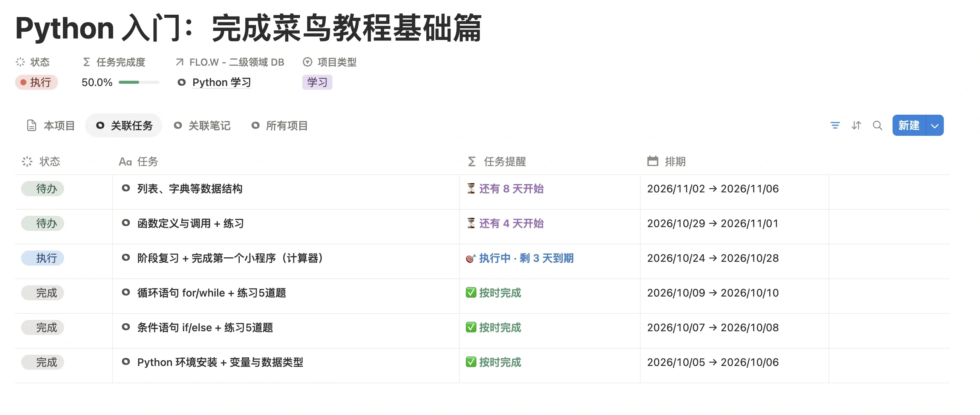Click the arrow icon of FLO.W - 二级领域 DB
The width and height of the screenshot is (980, 415).
[179, 62]
